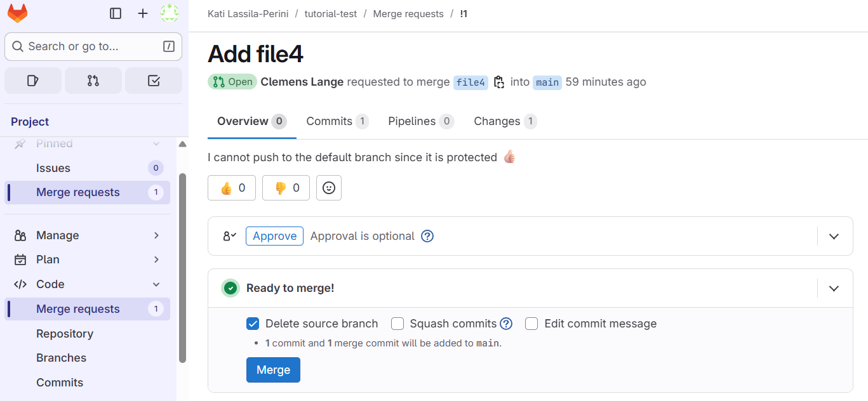Viewport: 868px width, 401px height.
Task: Expand the Manage sidebar menu
Action: [87, 235]
